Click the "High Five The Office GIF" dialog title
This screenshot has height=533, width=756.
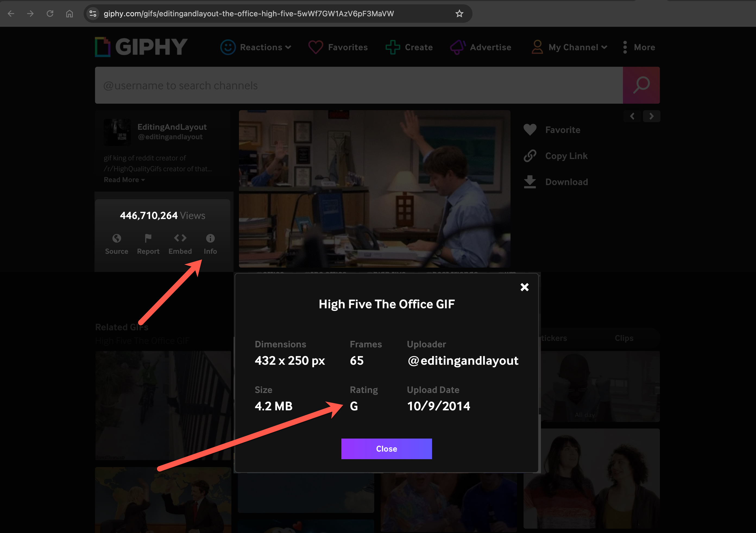387,304
